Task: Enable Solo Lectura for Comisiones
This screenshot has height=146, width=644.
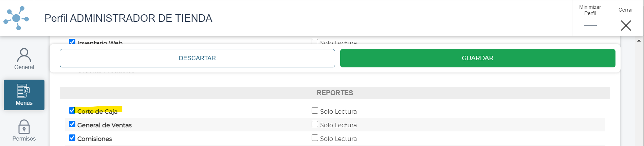Action: pyautogui.click(x=315, y=138)
